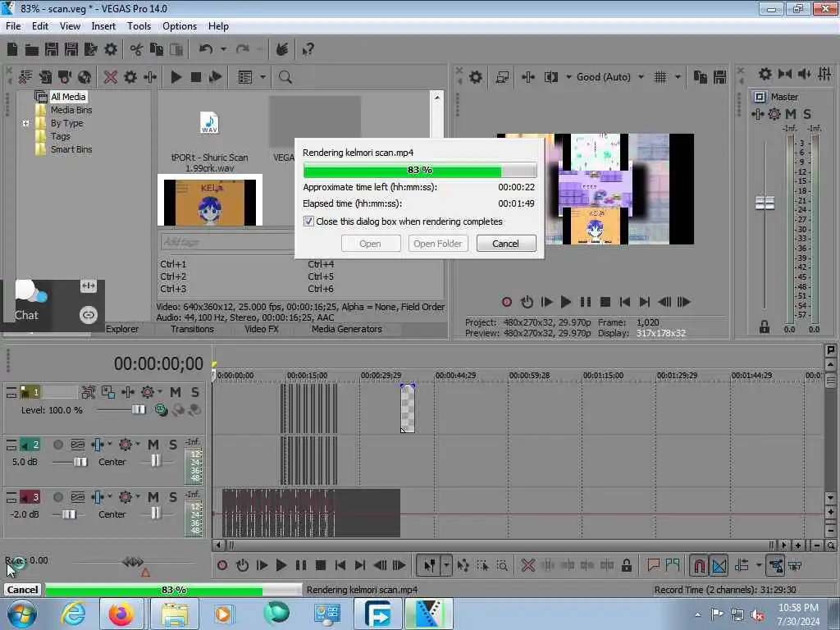Click the Open button in render dialog
Image resolution: width=840 pixels, height=630 pixels.
tap(370, 244)
